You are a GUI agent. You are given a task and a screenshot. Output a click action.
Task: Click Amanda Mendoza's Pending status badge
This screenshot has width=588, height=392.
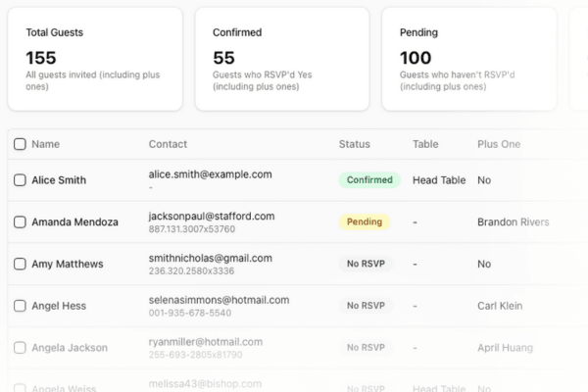[x=364, y=222]
